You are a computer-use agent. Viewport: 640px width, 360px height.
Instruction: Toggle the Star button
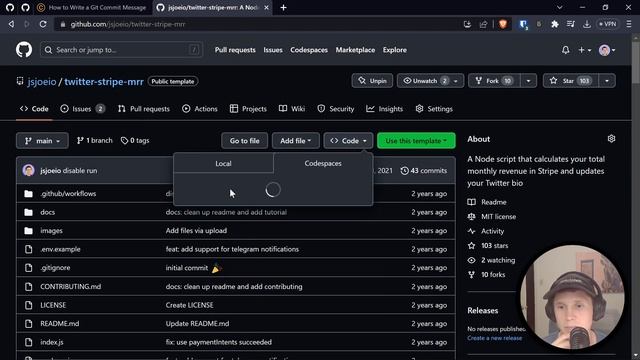[571, 81]
